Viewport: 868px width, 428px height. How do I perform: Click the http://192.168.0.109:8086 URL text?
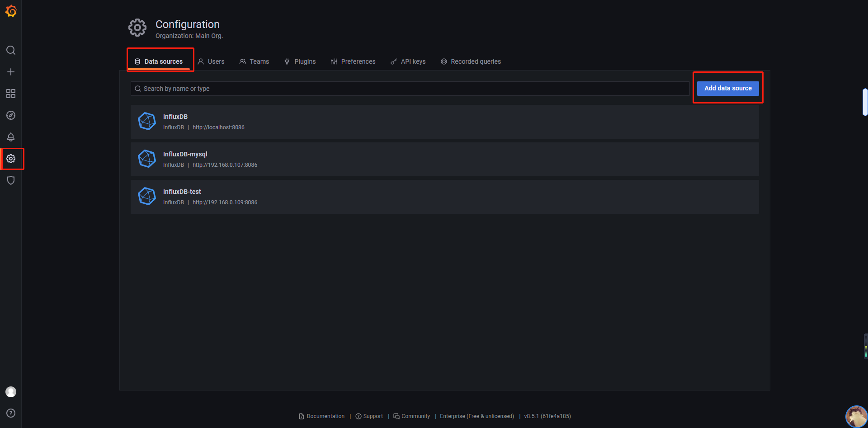(225, 202)
